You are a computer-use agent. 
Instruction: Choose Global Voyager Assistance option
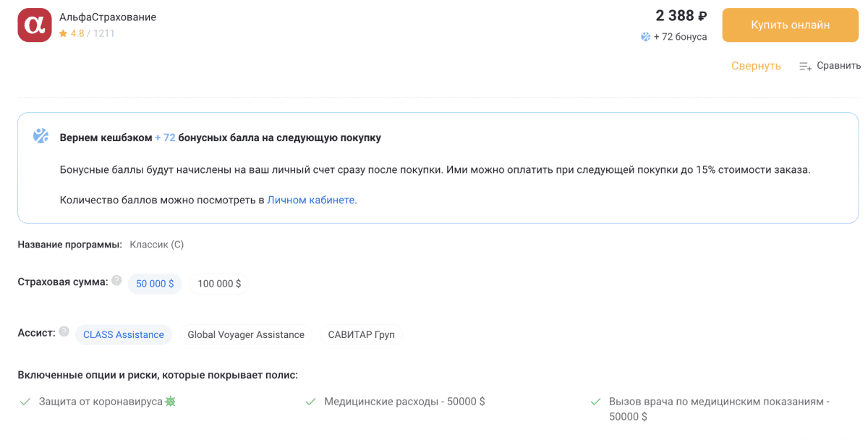(x=246, y=334)
